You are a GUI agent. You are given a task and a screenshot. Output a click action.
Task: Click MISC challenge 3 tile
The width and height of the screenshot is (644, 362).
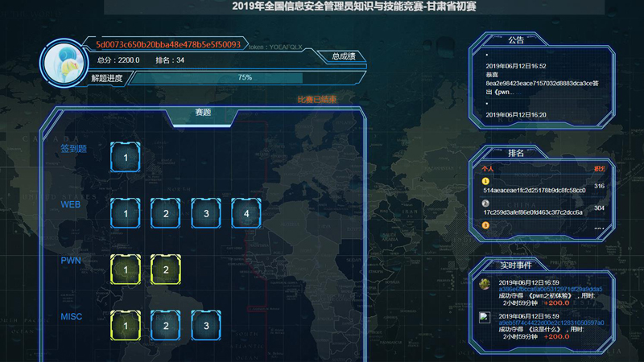[x=206, y=325]
